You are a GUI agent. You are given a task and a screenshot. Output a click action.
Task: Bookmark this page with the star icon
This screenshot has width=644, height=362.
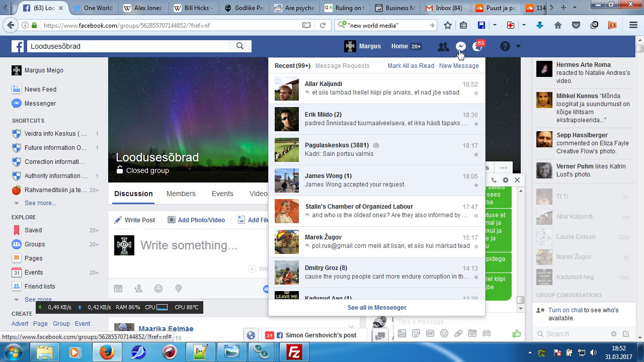click(x=447, y=25)
